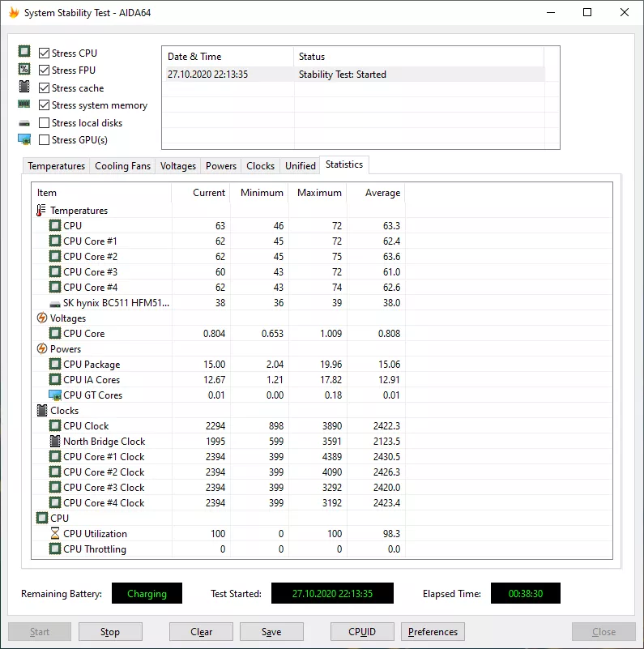Stop the stability test
Screen dimensions: 644x649
tap(110, 632)
